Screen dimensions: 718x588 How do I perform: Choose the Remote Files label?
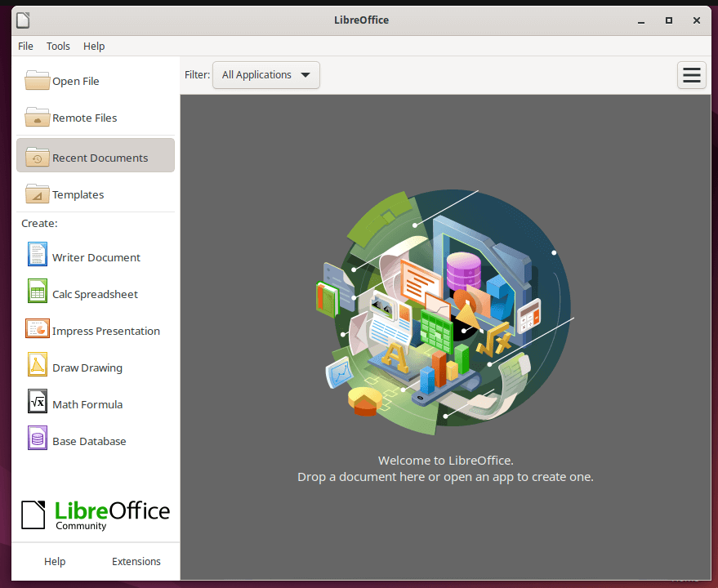[x=85, y=118]
